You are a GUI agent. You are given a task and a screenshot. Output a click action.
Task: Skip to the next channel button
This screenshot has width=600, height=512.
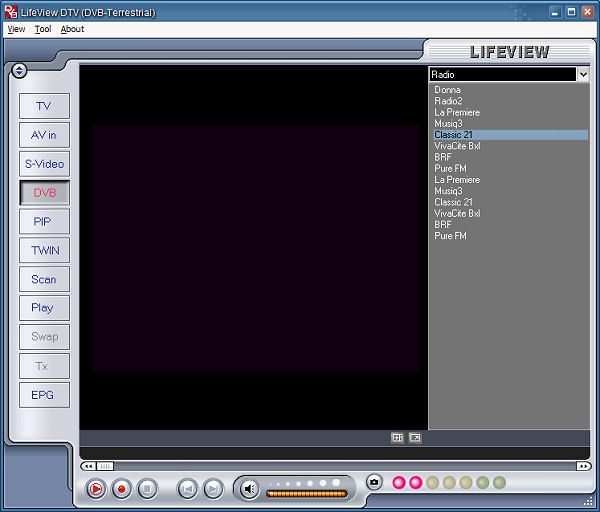pyautogui.click(x=213, y=489)
